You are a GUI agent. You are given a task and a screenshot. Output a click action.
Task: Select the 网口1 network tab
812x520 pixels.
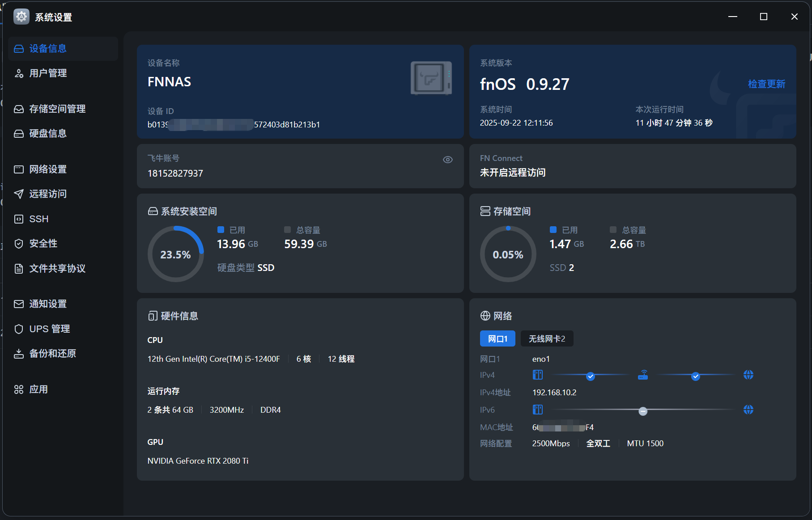click(x=497, y=339)
